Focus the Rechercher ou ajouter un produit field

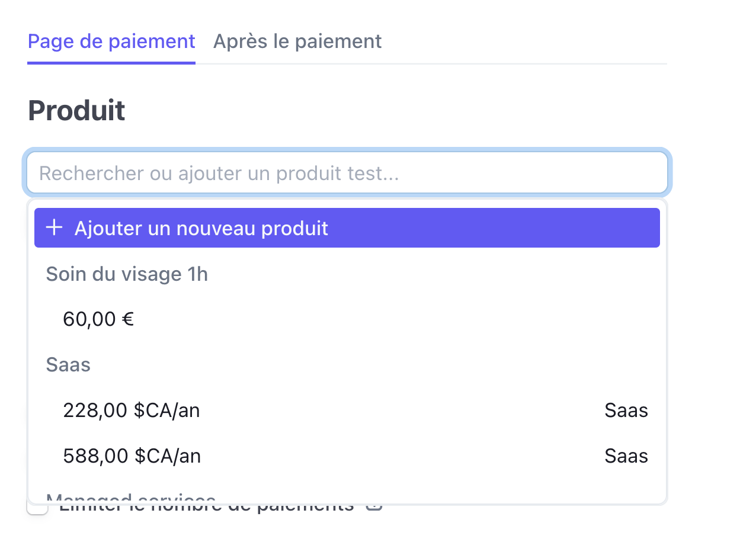[347, 173]
